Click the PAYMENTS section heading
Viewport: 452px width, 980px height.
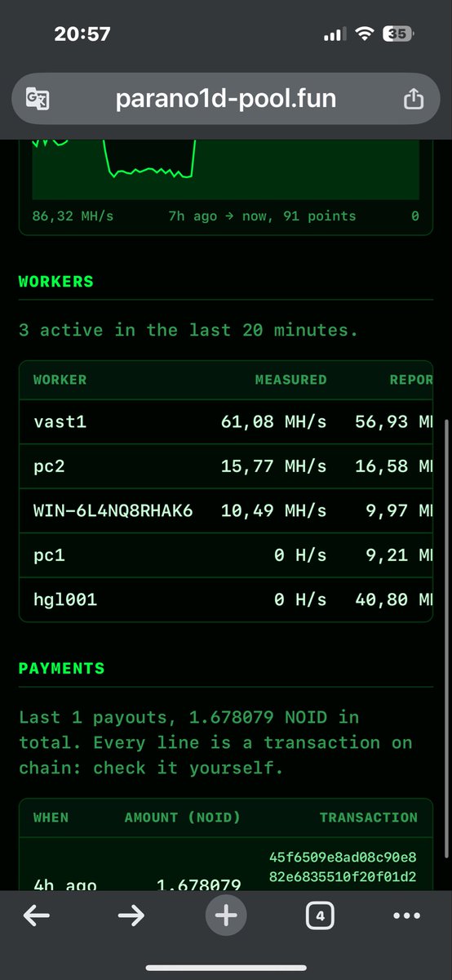click(x=62, y=669)
